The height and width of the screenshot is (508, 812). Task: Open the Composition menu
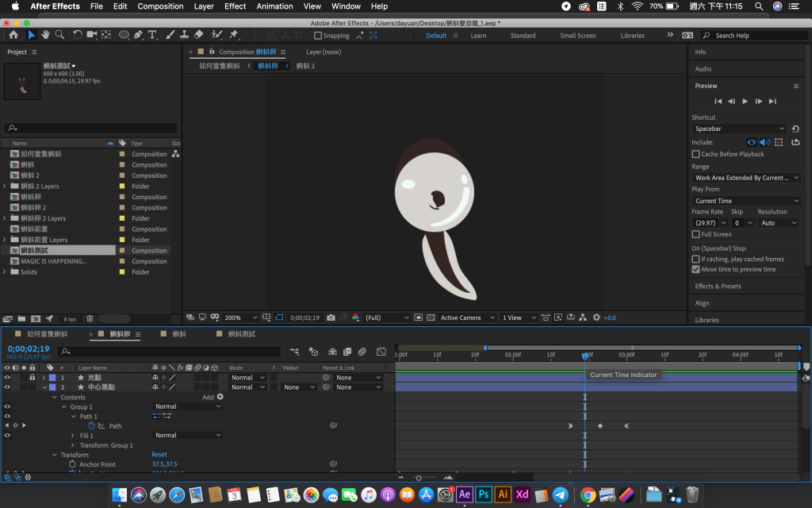coord(160,6)
